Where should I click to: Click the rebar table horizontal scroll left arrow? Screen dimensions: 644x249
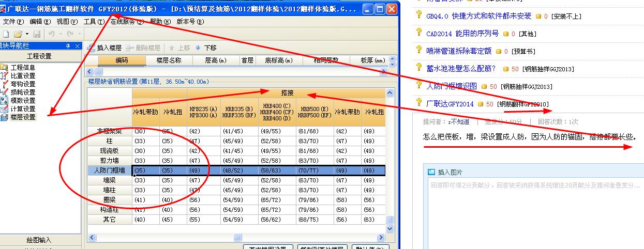(x=92, y=238)
